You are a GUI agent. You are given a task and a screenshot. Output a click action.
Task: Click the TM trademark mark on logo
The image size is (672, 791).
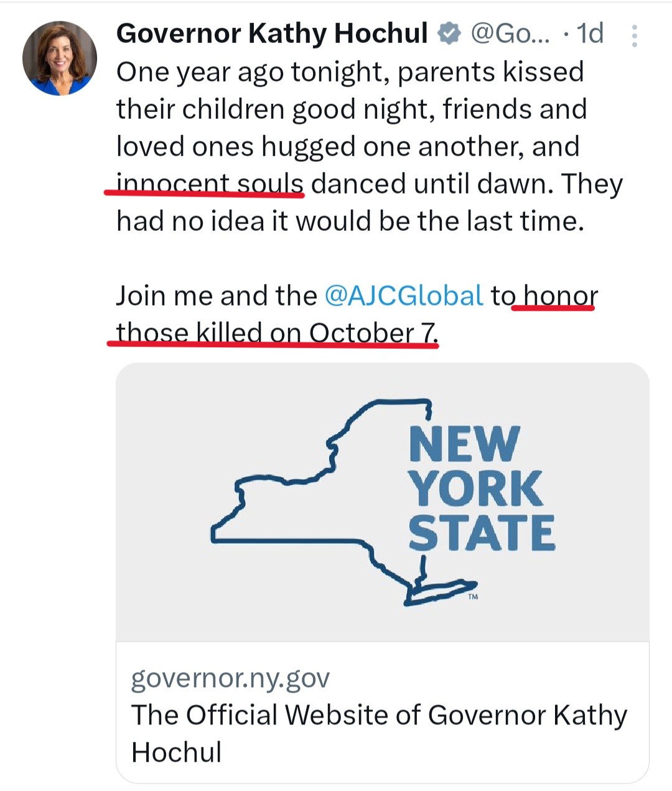click(x=473, y=597)
